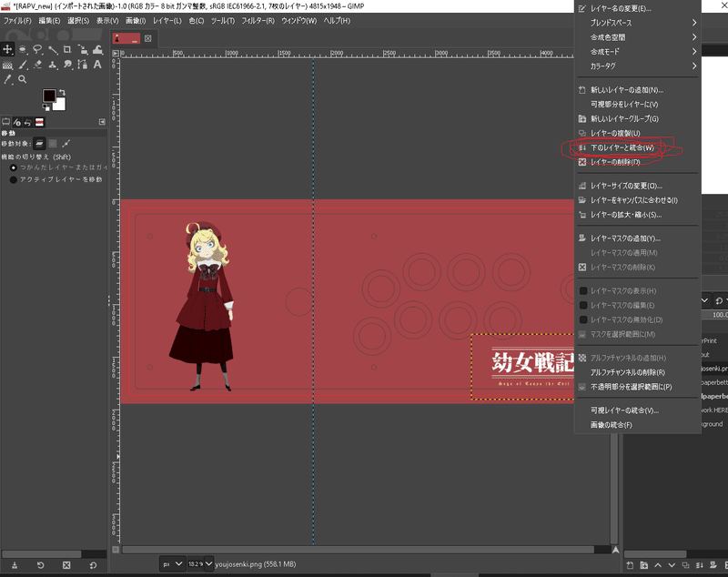Select the Smudge tool

coord(67,65)
